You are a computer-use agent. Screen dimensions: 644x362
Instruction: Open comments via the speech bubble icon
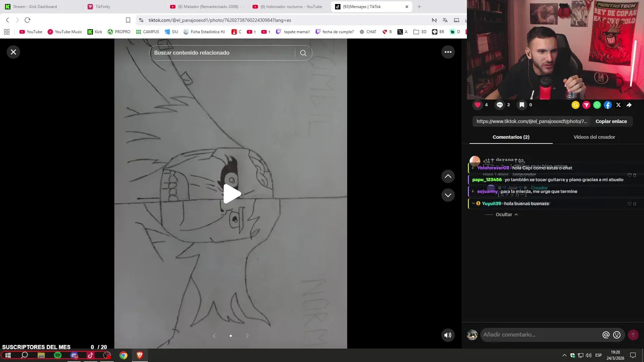(500, 105)
